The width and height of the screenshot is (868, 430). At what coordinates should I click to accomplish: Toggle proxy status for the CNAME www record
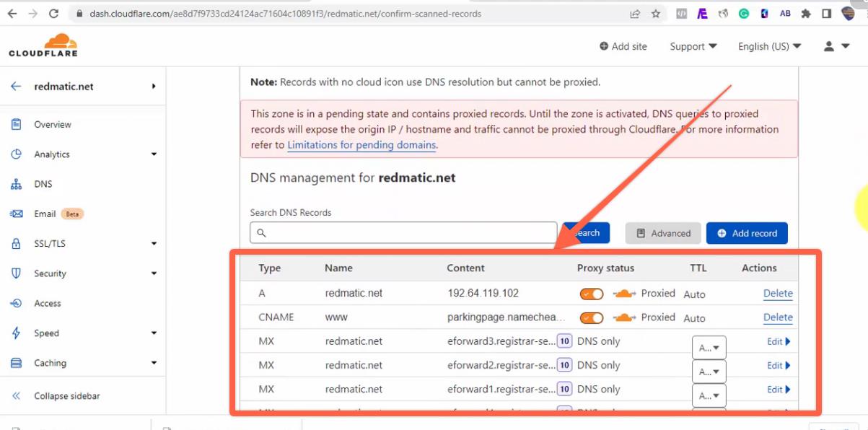[x=592, y=317]
